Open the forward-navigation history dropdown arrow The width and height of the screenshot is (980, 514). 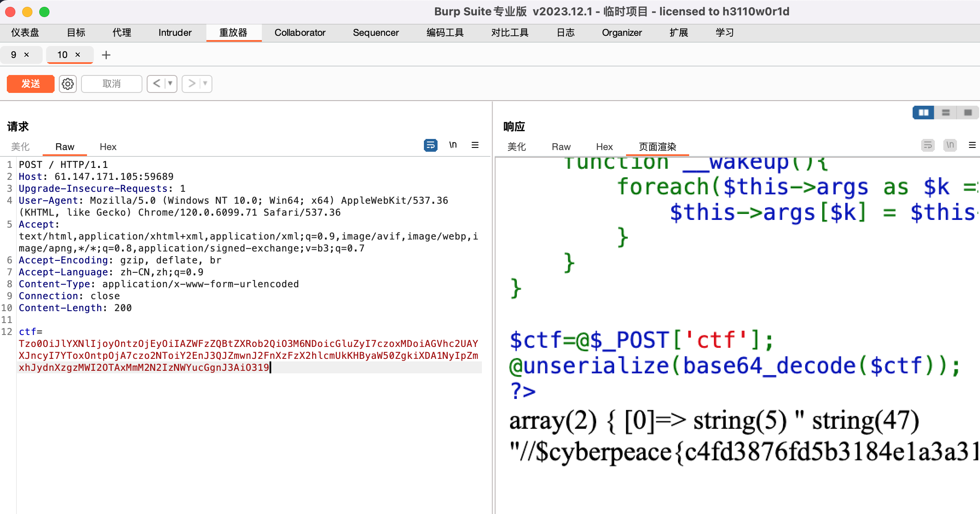(204, 84)
